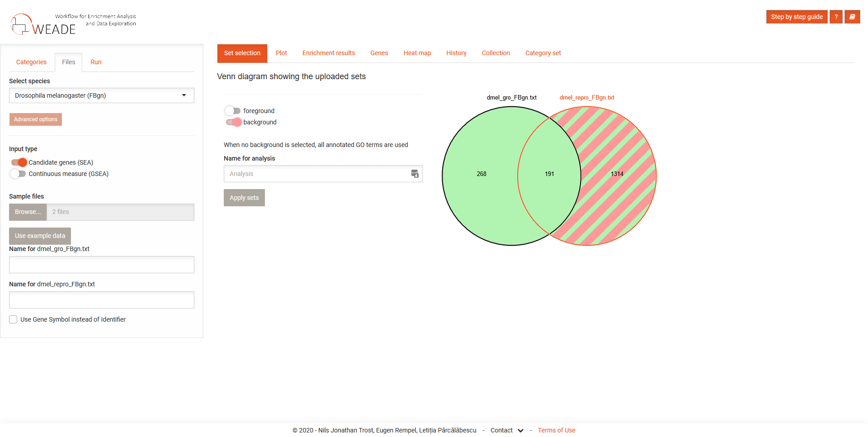Open the Heat map tab
The width and height of the screenshot is (868, 437).
(417, 53)
